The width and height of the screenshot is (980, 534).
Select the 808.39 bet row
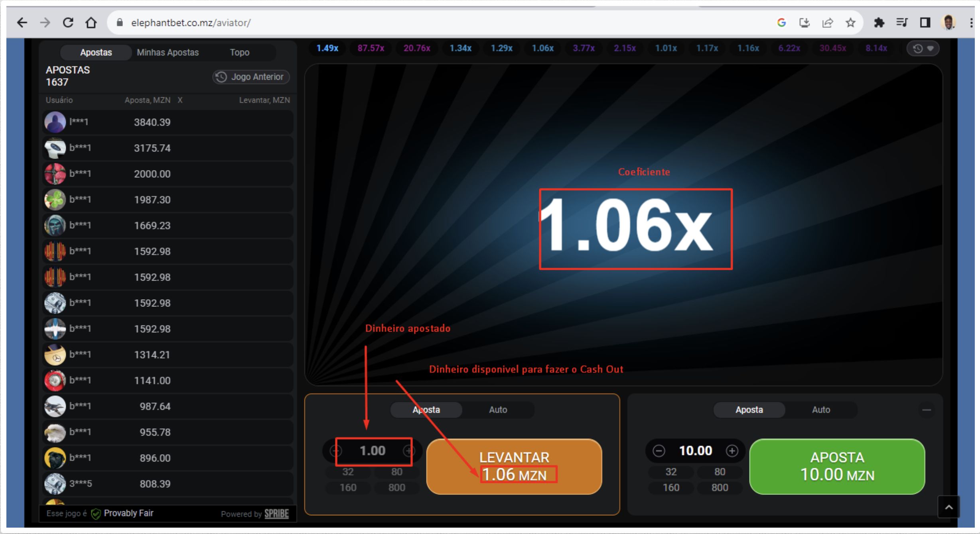(x=168, y=484)
